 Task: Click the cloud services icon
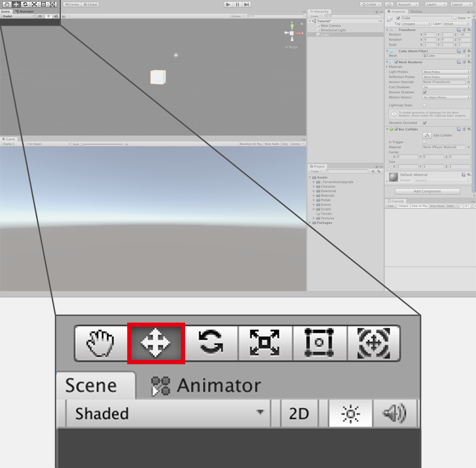(389, 4)
